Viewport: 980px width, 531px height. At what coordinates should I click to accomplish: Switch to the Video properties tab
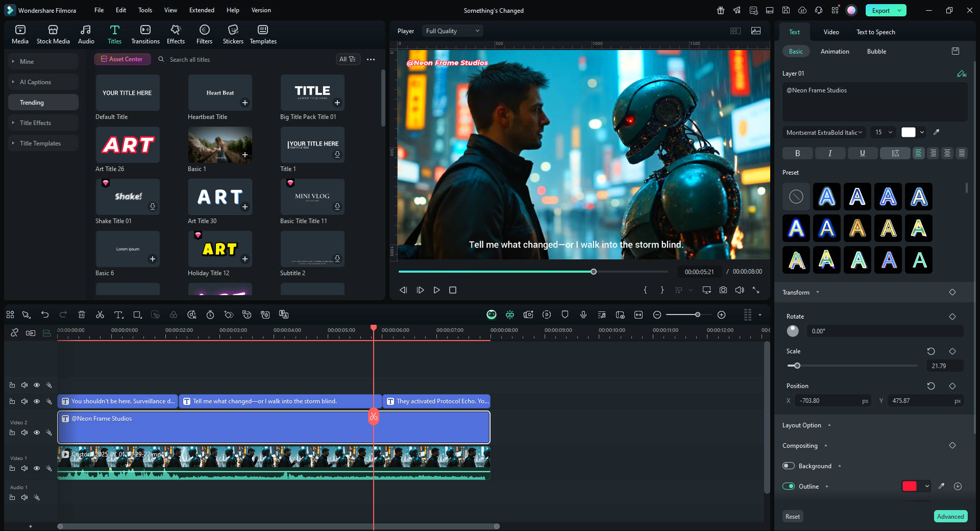click(x=831, y=32)
